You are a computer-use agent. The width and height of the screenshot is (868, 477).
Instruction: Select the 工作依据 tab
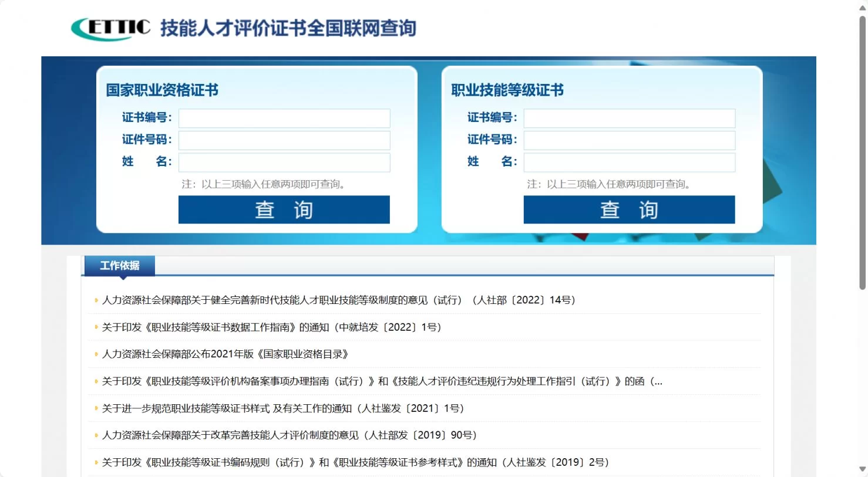(x=120, y=266)
